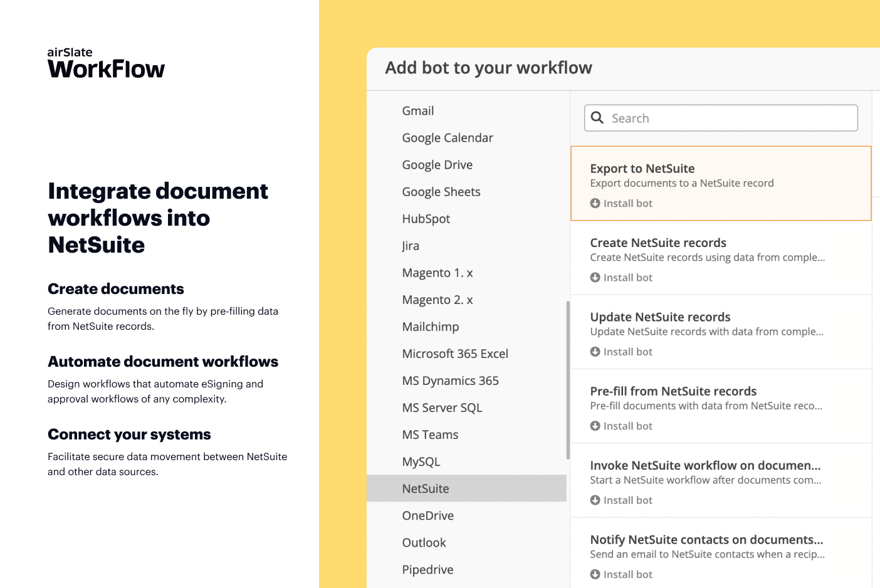Click the 'Connect your systems' heading
Viewport: 880px width, 588px height.
129,434
